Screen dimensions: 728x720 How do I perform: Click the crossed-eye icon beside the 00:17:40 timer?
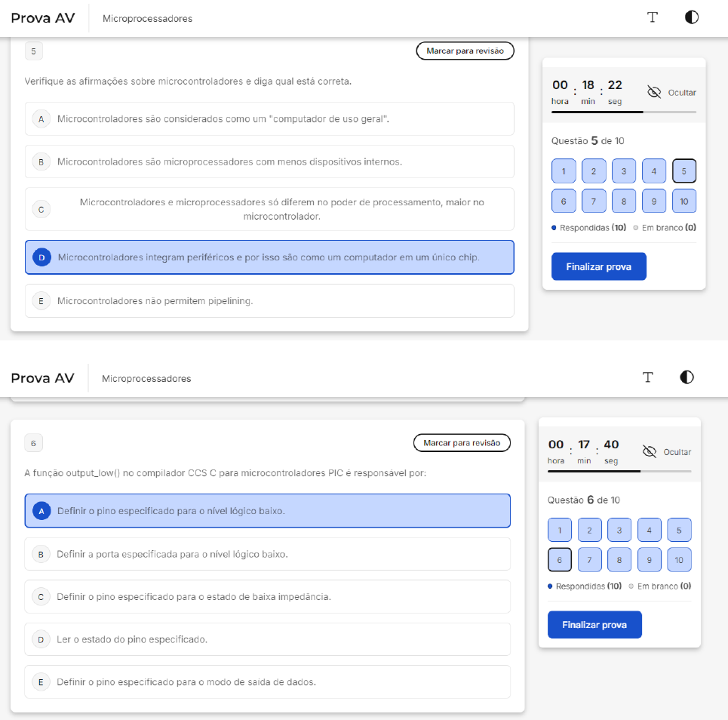click(x=649, y=451)
